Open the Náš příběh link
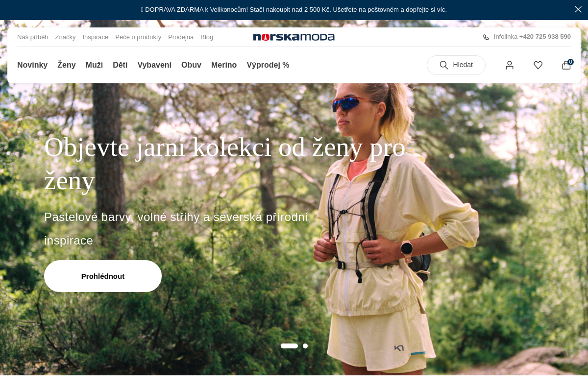 click(x=33, y=37)
